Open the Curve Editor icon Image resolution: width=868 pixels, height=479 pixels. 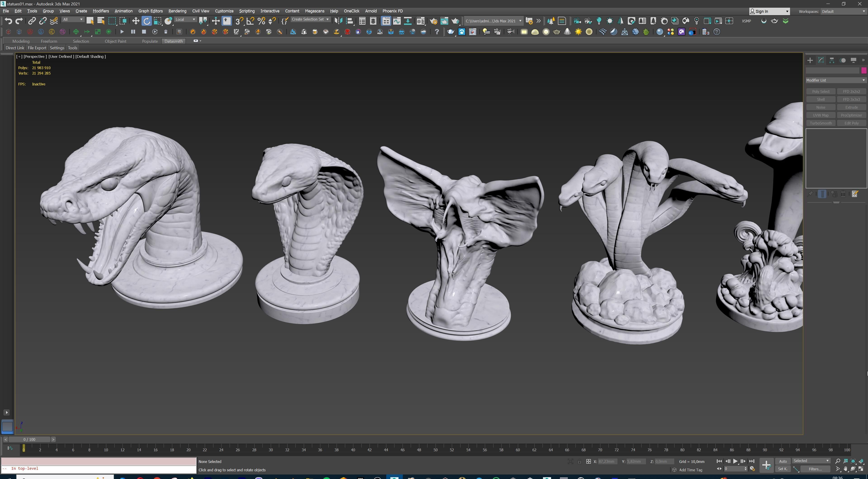click(x=397, y=21)
